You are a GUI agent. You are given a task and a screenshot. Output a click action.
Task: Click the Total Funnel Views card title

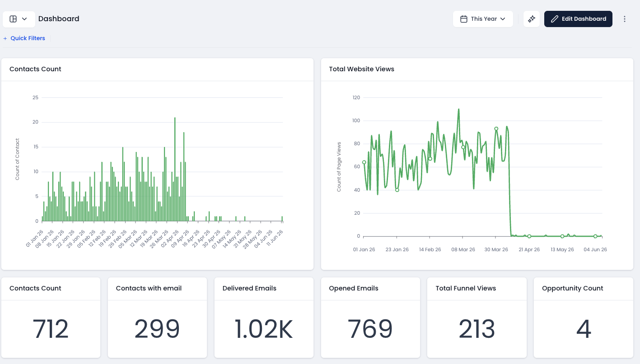click(466, 288)
